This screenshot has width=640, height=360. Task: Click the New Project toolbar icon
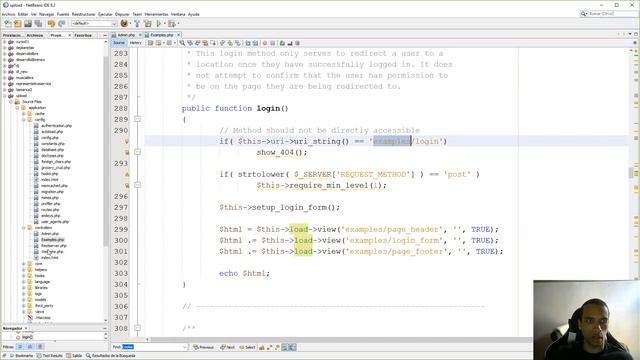tap(18, 24)
